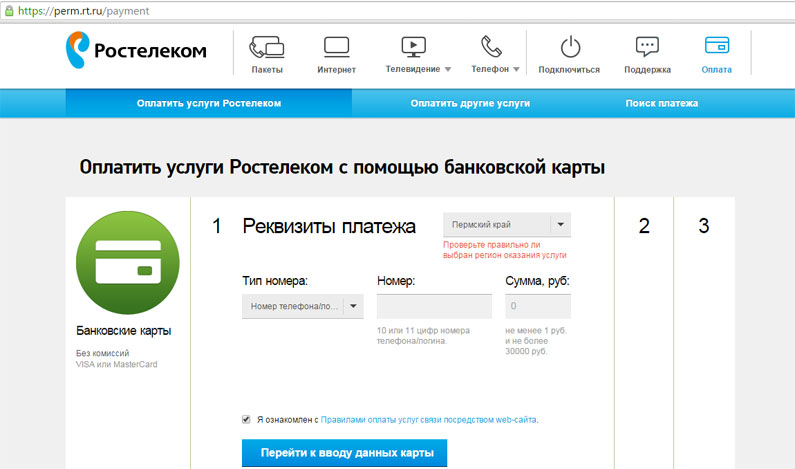Switch to Оплатить услуги Ростелеком tab
The image size is (795, 469).
209,103
